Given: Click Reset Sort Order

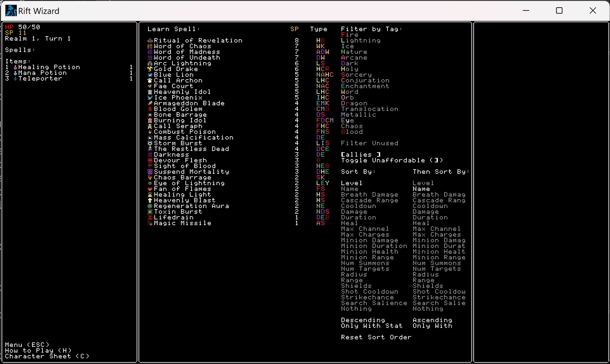Looking at the screenshot, I should (376, 337).
